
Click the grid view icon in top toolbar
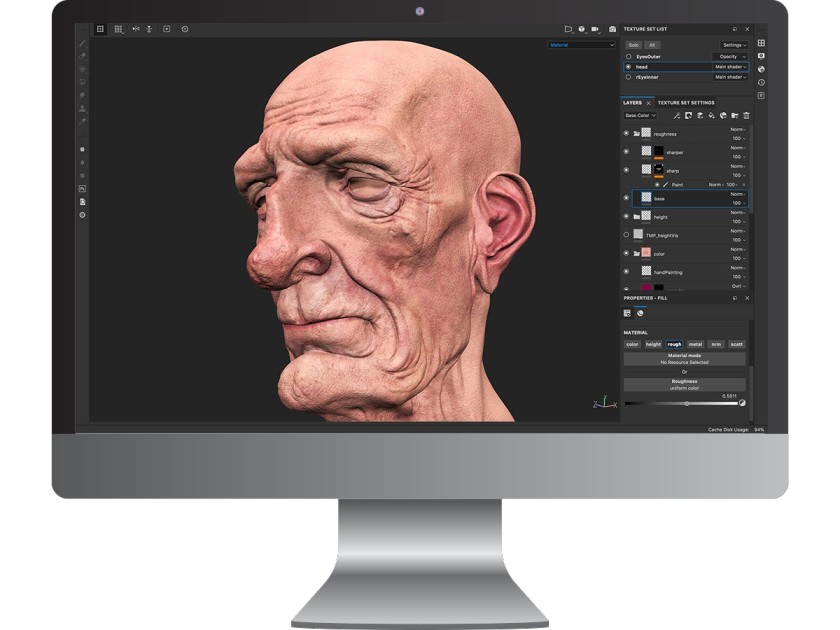click(118, 29)
